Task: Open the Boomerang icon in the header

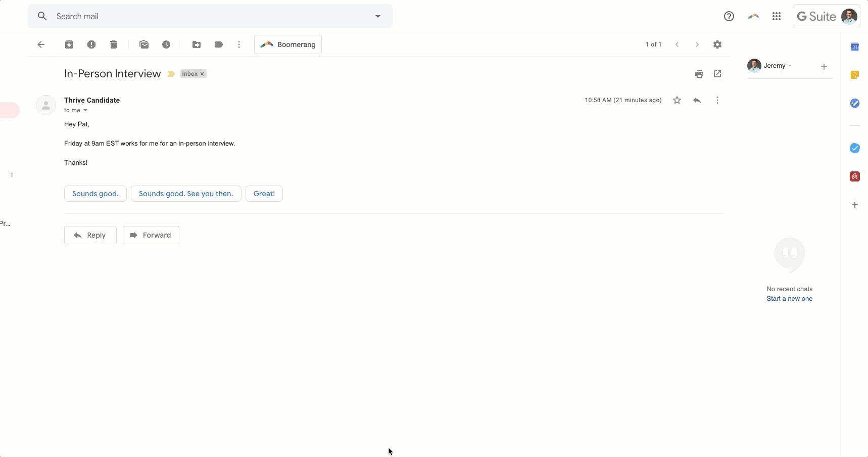Action: pyautogui.click(x=753, y=16)
